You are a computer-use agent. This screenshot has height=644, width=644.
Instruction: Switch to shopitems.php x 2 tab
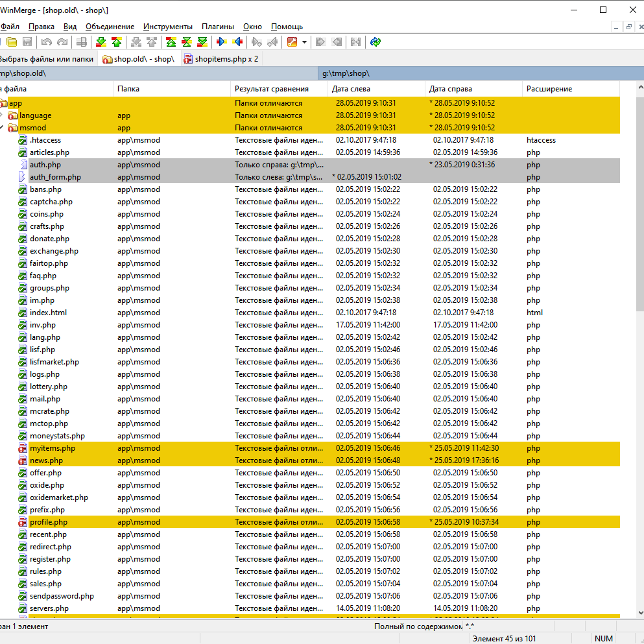coord(221,59)
